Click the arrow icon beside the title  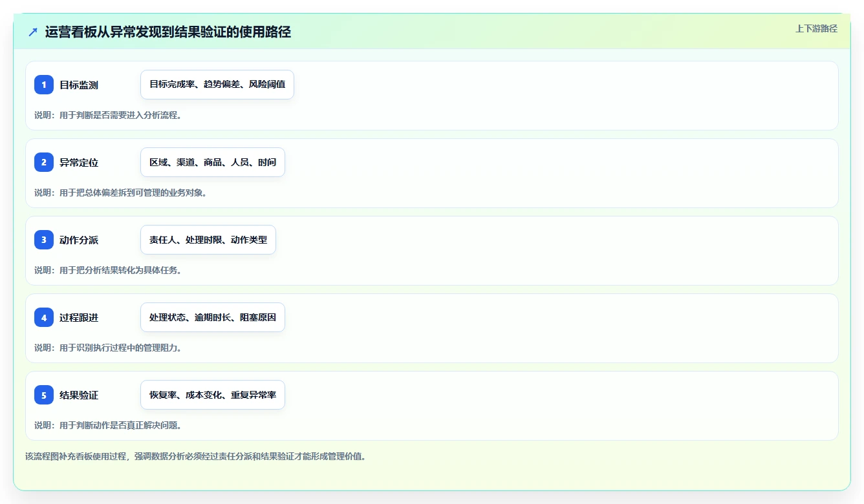[33, 32]
